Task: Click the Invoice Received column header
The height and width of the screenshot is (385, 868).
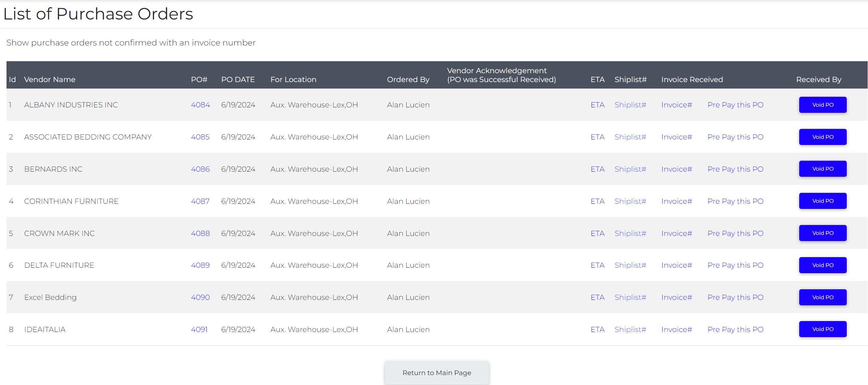Action: tap(692, 80)
